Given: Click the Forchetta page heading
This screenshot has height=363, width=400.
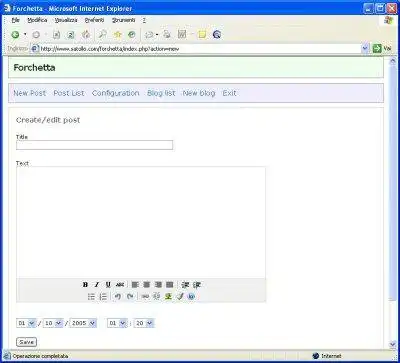Looking at the screenshot, I should click(34, 68).
